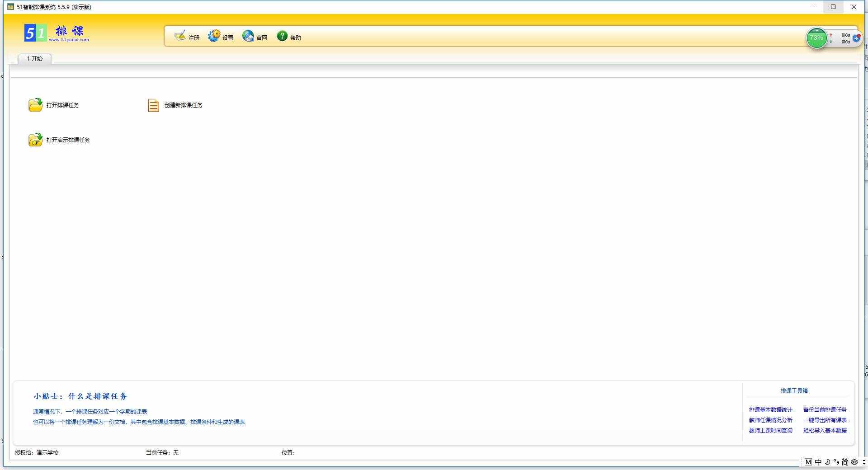Open 备份当前排课任务 tool
This screenshot has width=868, height=470.
pos(825,410)
